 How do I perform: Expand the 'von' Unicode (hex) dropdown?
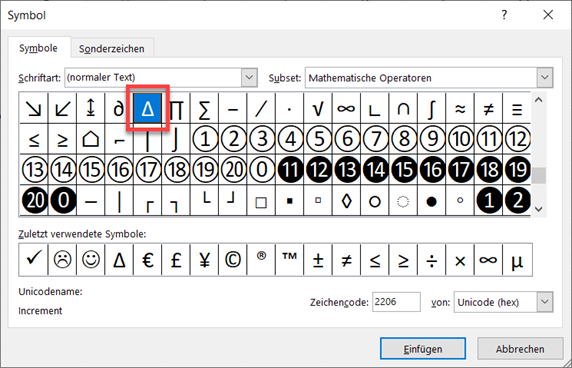tap(545, 302)
